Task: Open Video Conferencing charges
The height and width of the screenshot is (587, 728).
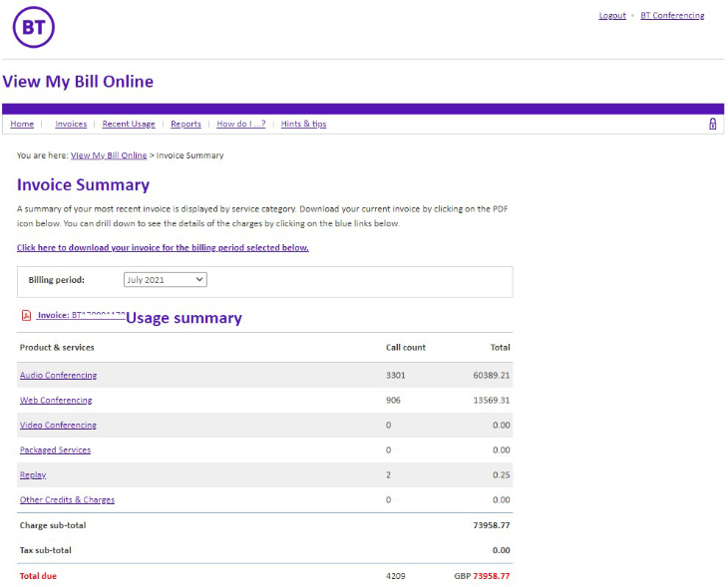Action: pos(58,426)
